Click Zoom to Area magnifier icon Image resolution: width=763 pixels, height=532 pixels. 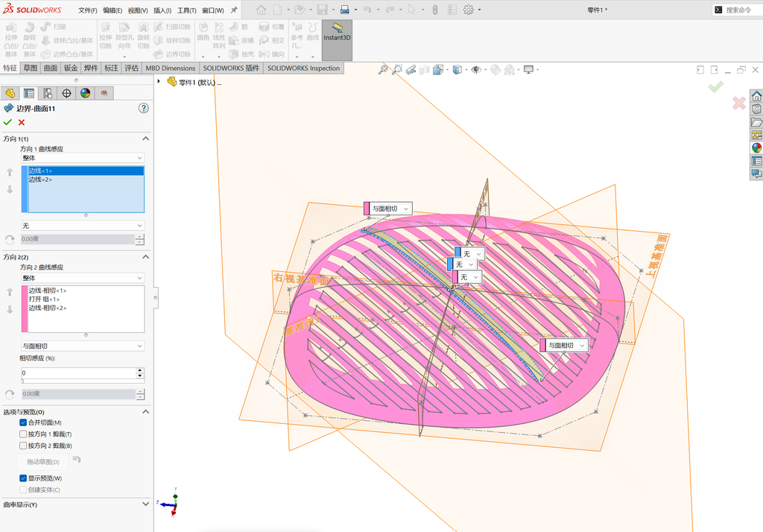tap(397, 69)
